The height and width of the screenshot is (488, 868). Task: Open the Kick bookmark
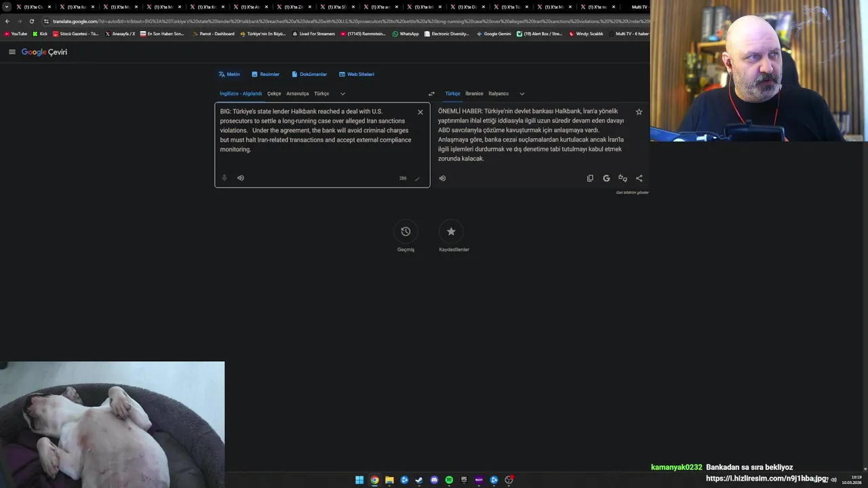[x=40, y=34]
